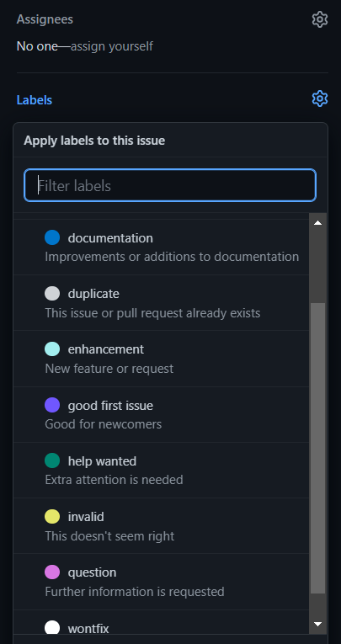Toggle the enhancement label

(x=161, y=359)
